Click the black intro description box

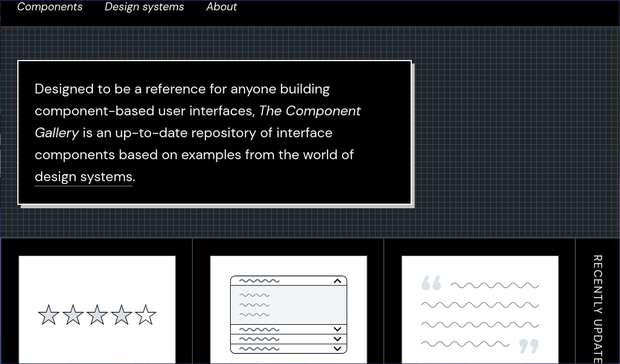214,133
